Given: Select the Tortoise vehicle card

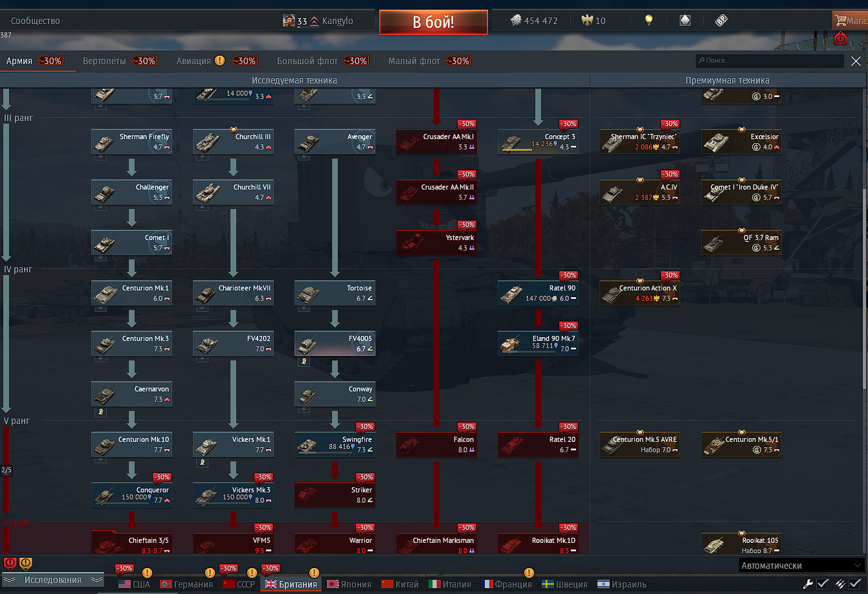Looking at the screenshot, I should (335, 293).
